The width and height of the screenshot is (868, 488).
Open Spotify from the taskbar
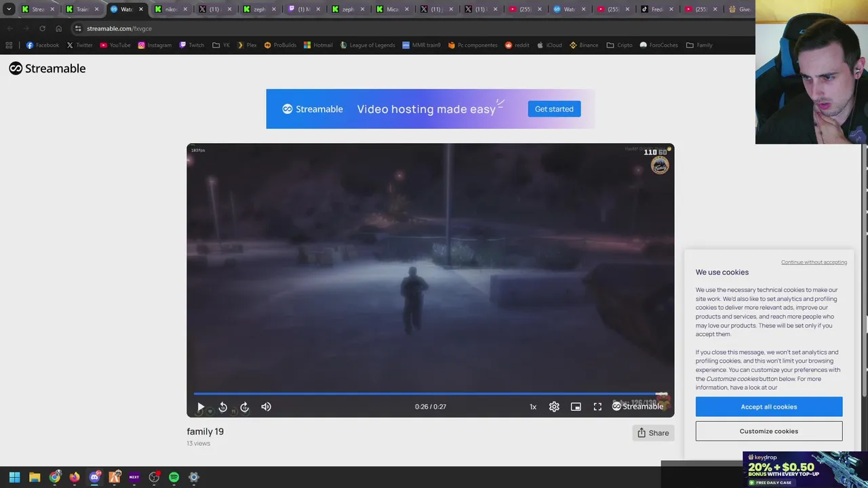[x=174, y=477]
